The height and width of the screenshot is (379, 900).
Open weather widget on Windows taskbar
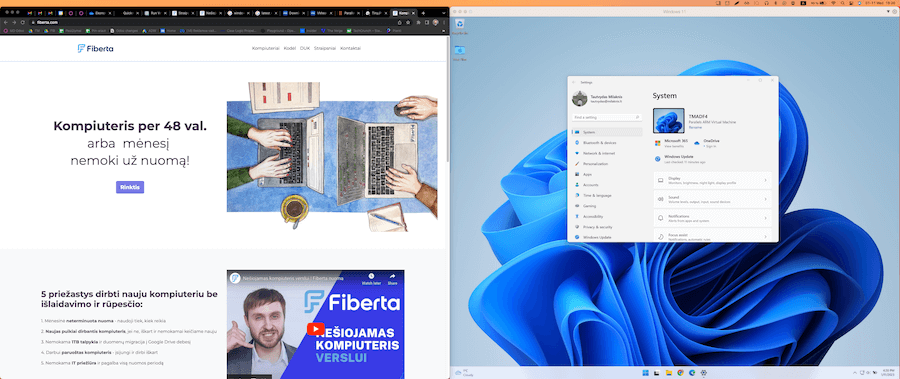point(464,373)
